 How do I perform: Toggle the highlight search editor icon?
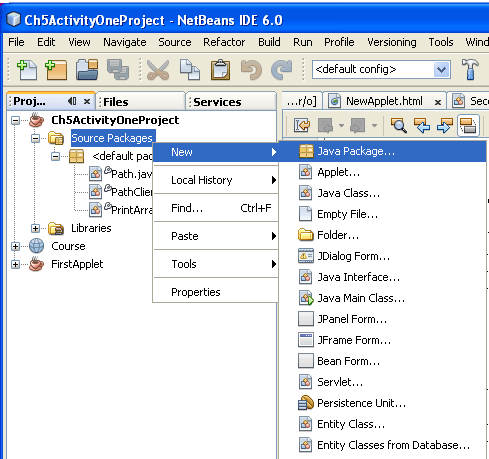click(x=468, y=126)
